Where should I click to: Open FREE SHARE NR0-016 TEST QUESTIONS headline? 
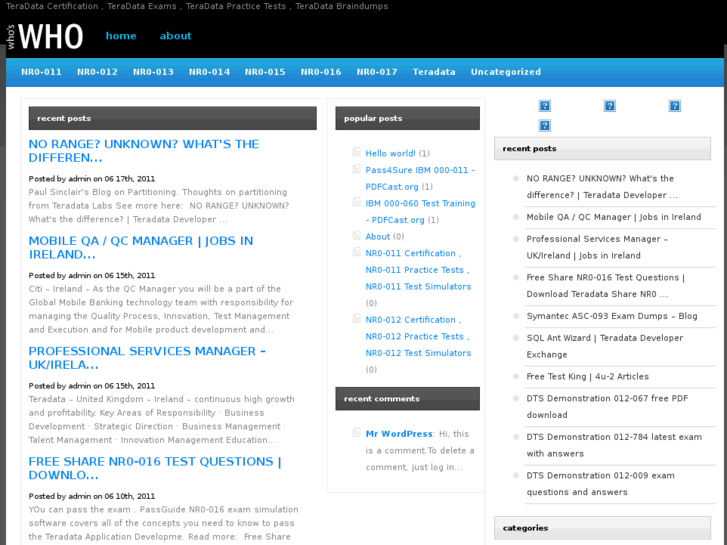coord(155,468)
